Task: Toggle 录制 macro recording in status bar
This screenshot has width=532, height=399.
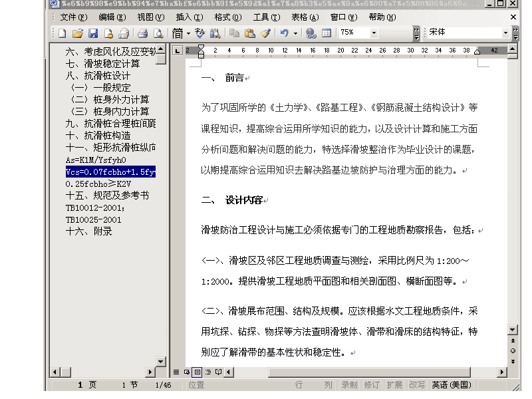Action: click(349, 385)
